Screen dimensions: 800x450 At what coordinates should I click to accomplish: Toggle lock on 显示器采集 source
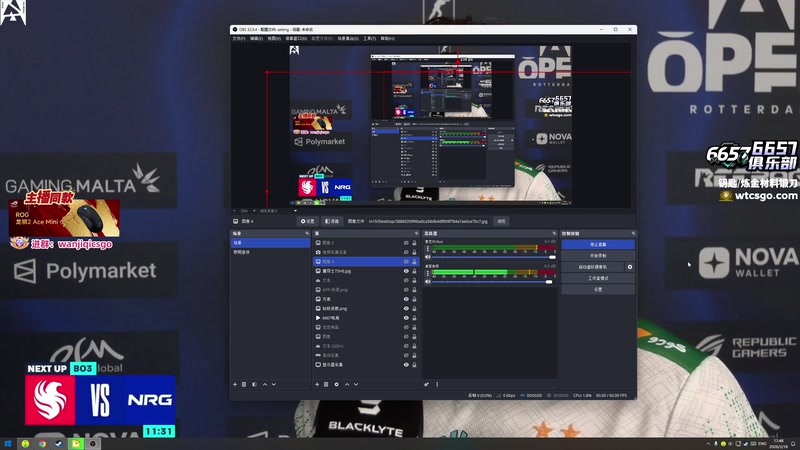pos(414,365)
